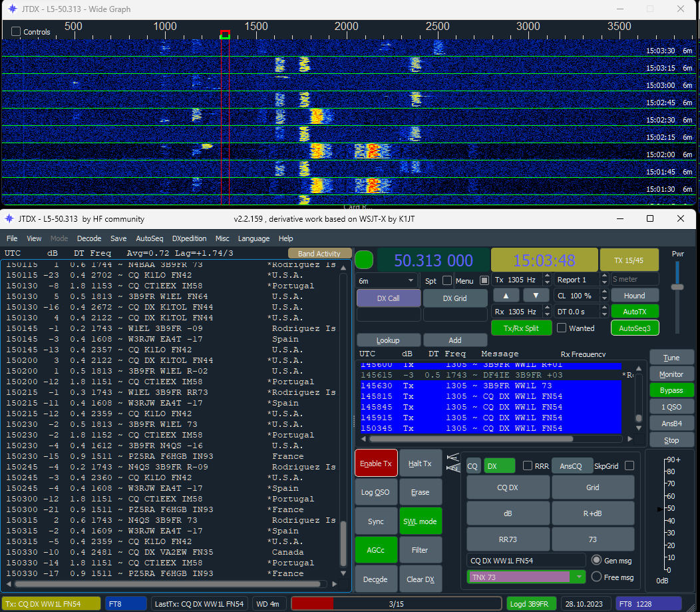The height and width of the screenshot is (612, 700).
Task: Open the View menu
Action: point(34,238)
